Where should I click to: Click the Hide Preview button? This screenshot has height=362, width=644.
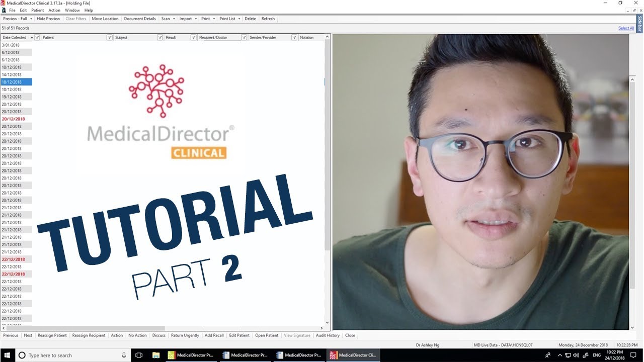[x=48, y=19]
